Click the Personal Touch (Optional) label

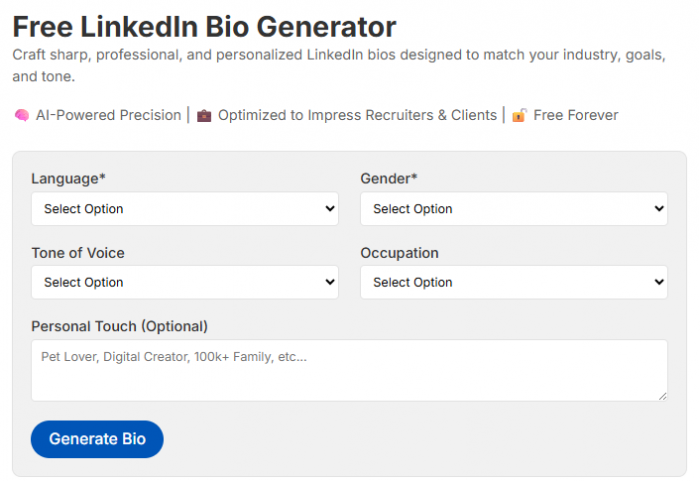coord(120,326)
